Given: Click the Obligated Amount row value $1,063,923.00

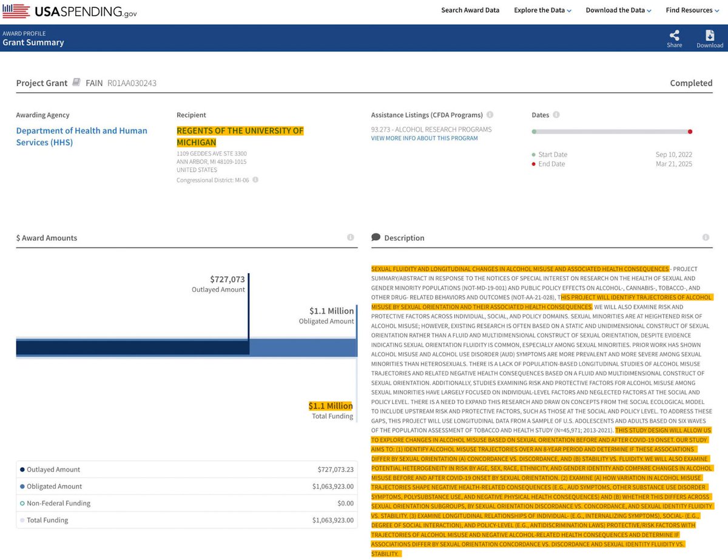Looking at the screenshot, I should 333,487.
